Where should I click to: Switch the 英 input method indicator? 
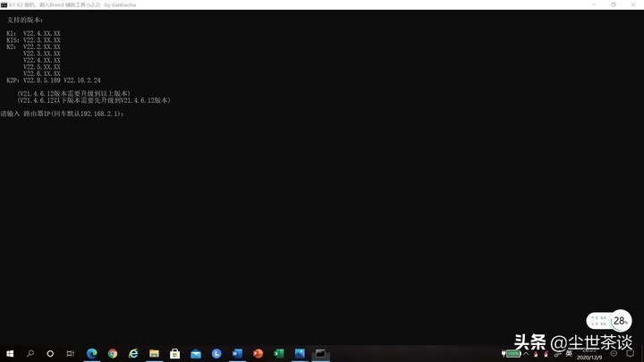(569, 353)
